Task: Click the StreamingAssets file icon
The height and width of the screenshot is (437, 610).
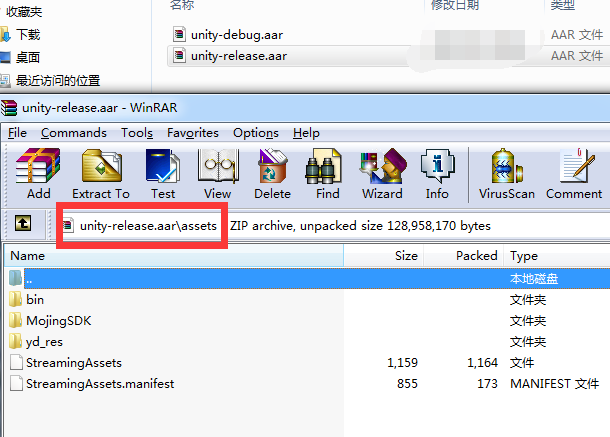Action: click(16, 362)
